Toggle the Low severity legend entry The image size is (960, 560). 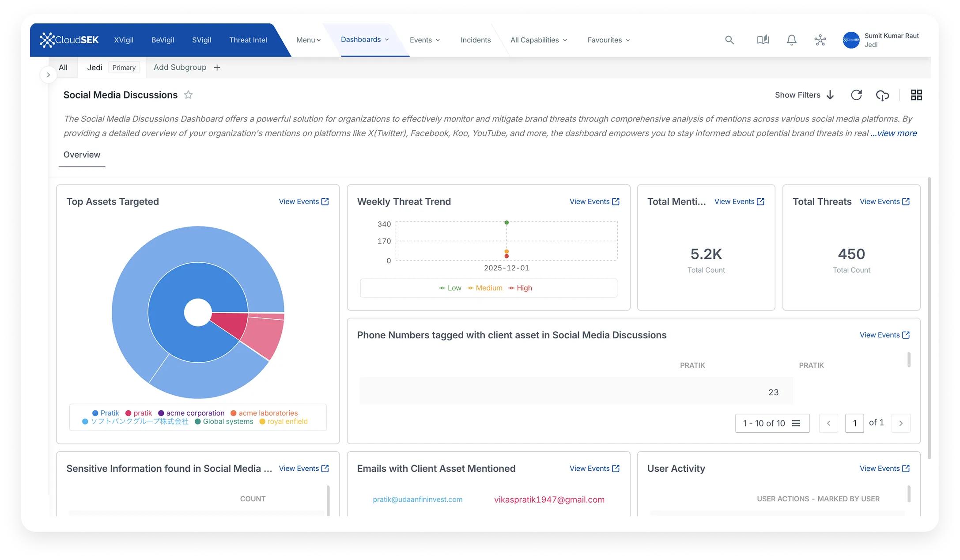point(450,288)
